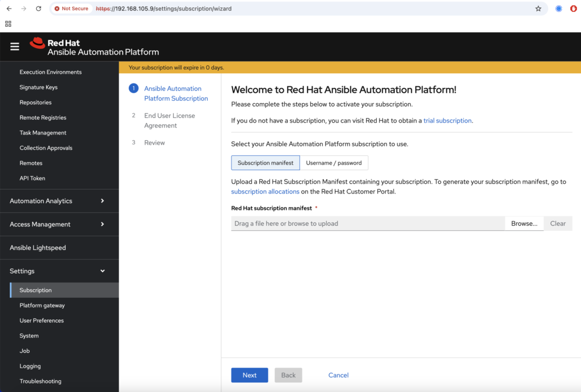Open Signature Keys page

coord(39,87)
